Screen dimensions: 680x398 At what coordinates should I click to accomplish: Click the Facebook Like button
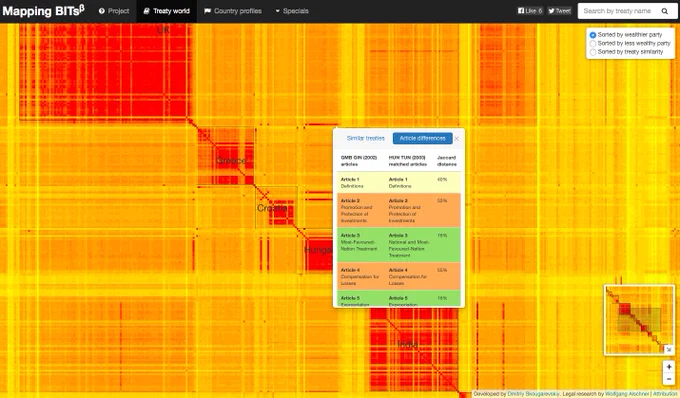[x=530, y=11]
